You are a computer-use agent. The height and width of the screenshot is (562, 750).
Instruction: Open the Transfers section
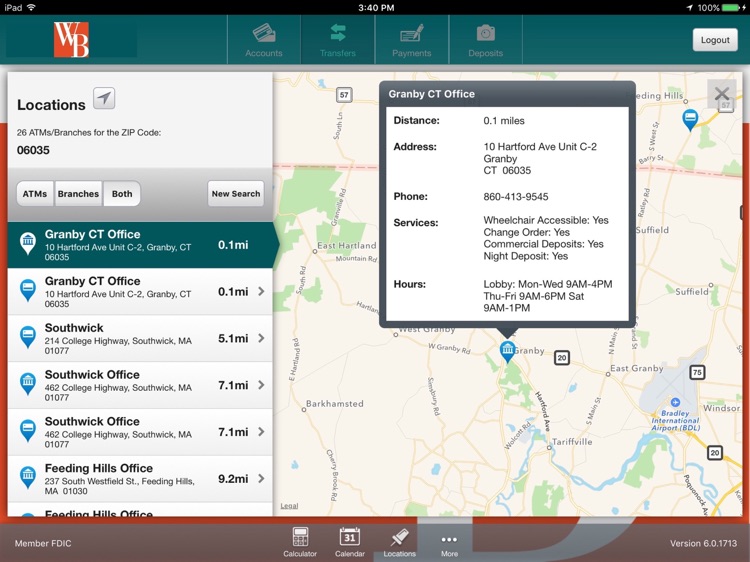click(338, 40)
